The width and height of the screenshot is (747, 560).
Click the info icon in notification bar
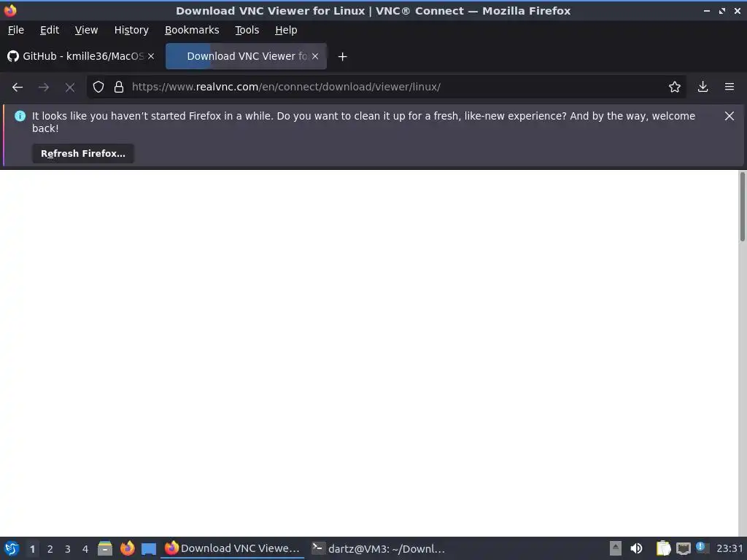point(20,116)
